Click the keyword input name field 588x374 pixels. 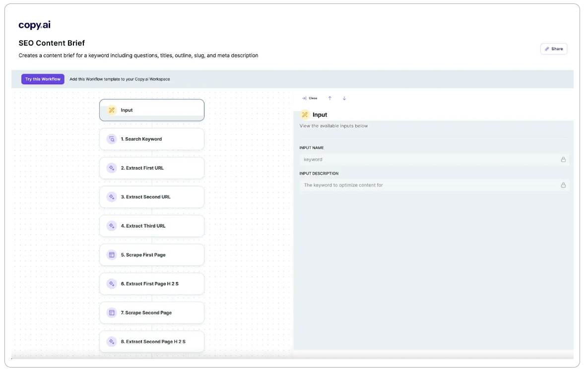coord(397,159)
